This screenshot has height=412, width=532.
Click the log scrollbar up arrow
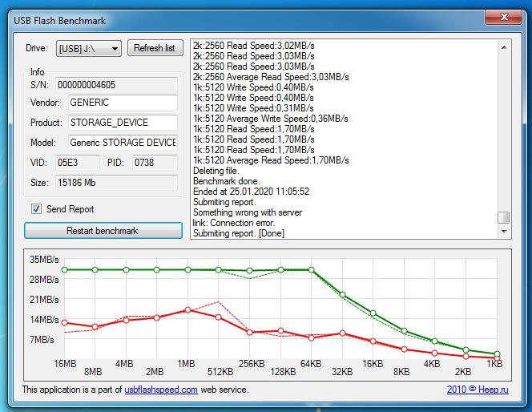click(504, 47)
